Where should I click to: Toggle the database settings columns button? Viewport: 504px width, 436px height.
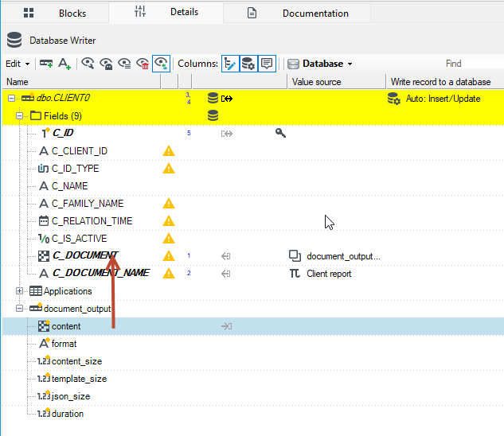pyautogui.click(x=248, y=64)
